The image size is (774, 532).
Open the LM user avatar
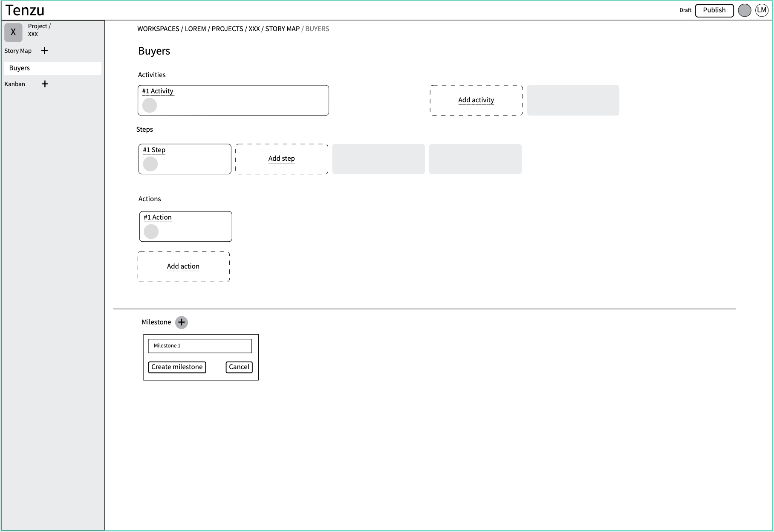[762, 10]
